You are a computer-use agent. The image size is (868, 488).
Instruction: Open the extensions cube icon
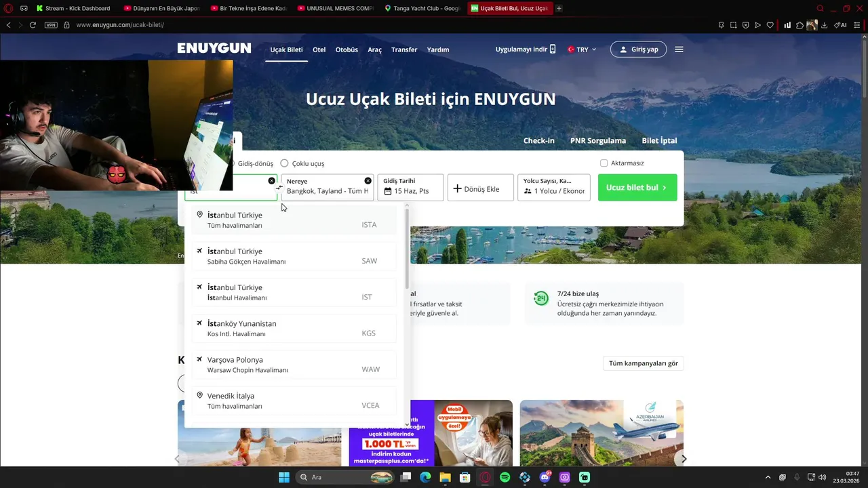coord(800,24)
